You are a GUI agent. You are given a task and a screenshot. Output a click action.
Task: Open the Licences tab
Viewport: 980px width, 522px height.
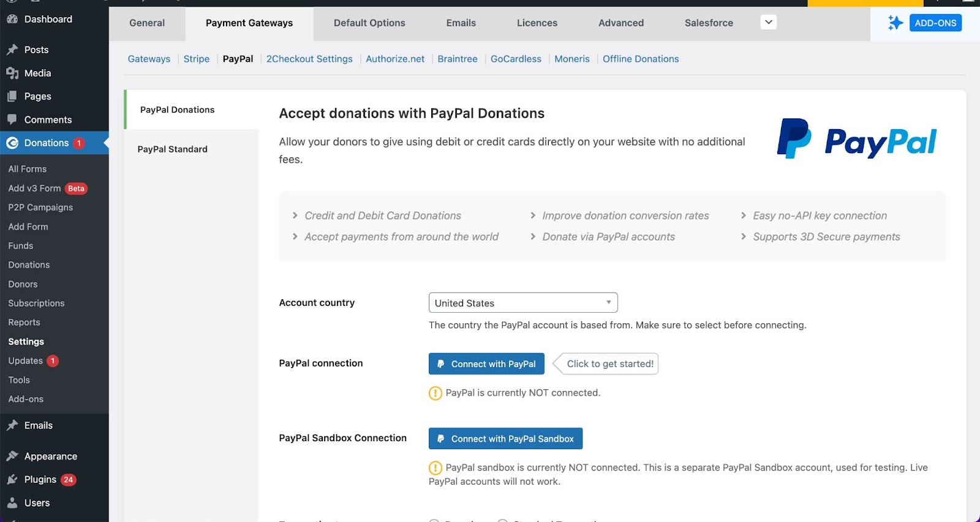point(537,23)
